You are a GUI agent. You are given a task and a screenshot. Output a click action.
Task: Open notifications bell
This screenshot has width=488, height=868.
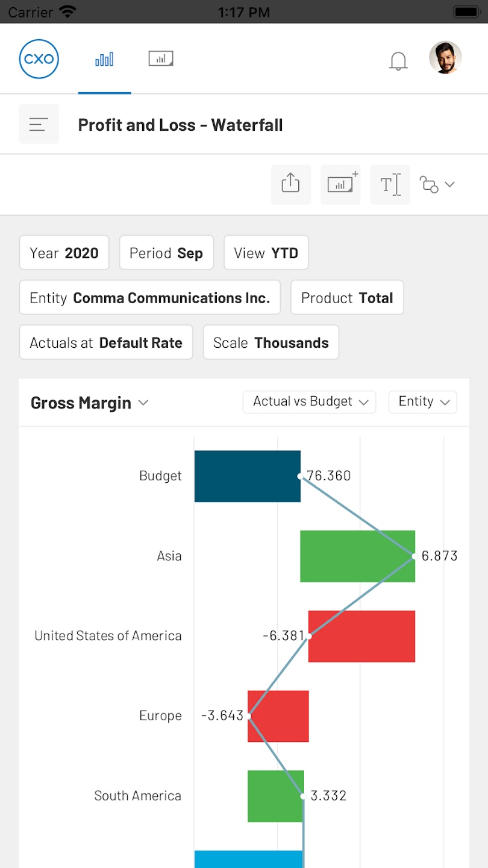click(398, 61)
